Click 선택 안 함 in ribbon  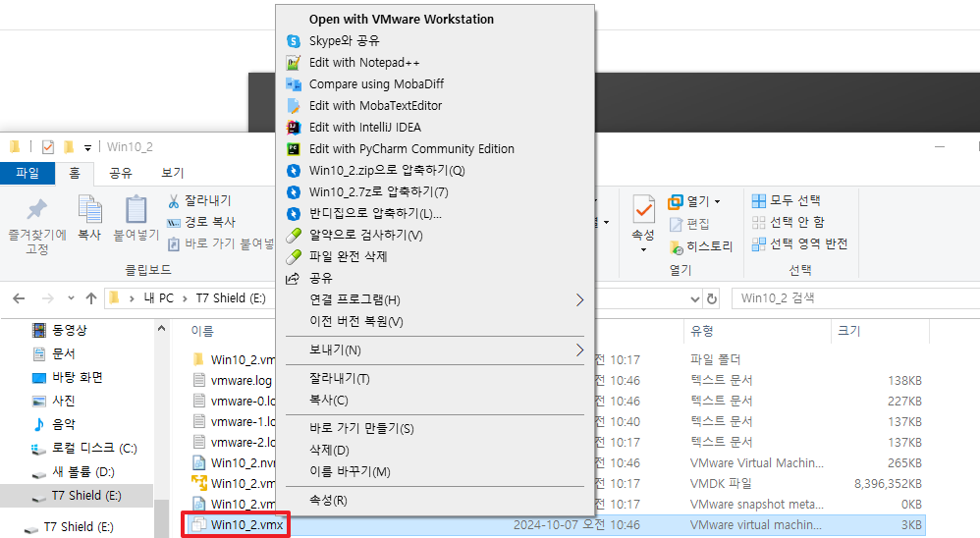(x=789, y=222)
